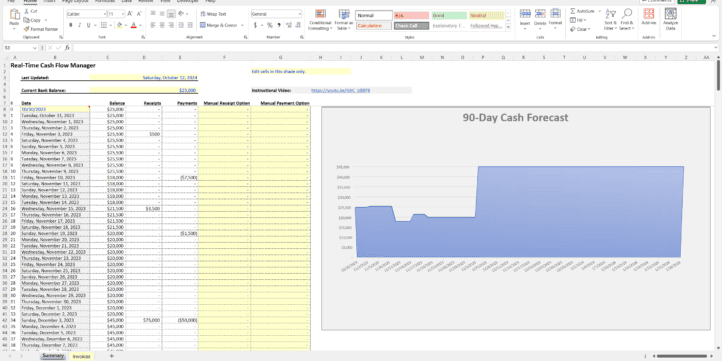Launch Analyze Data

(x=670, y=18)
